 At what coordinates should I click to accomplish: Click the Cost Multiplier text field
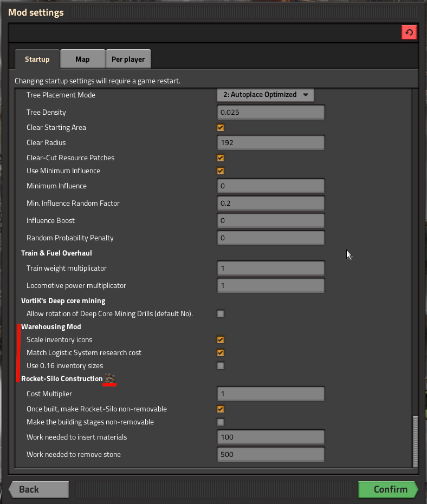pos(270,394)
